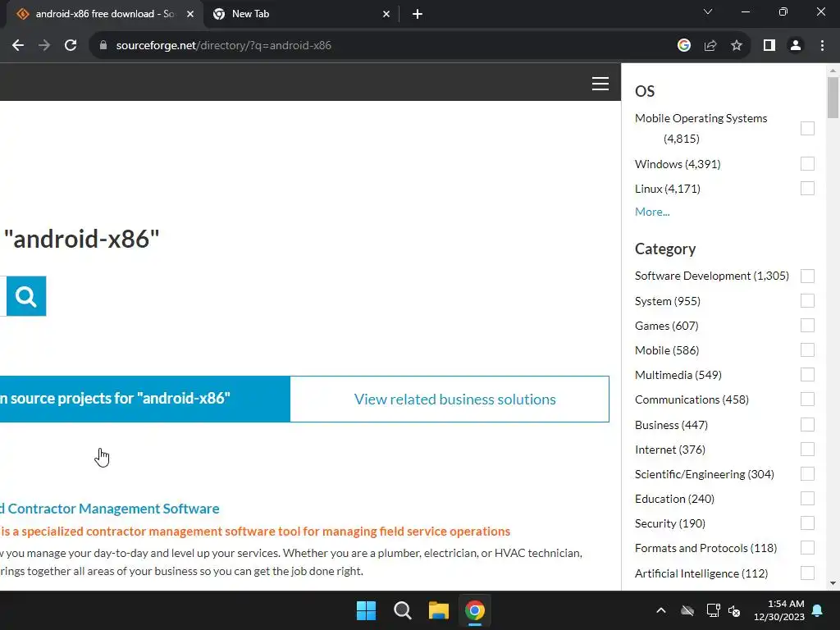Click the browser forward arrow

(x=44, y=46)
